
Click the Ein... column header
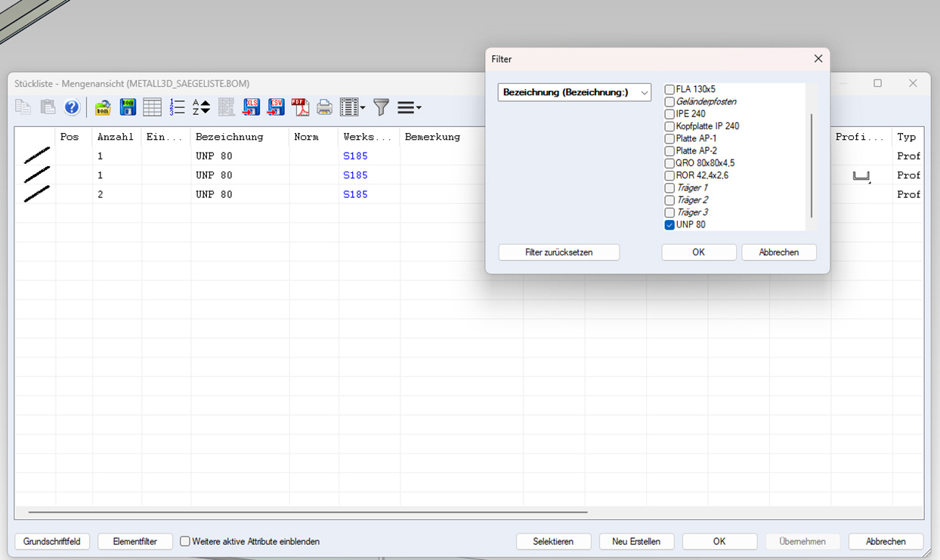coord(166,137)
